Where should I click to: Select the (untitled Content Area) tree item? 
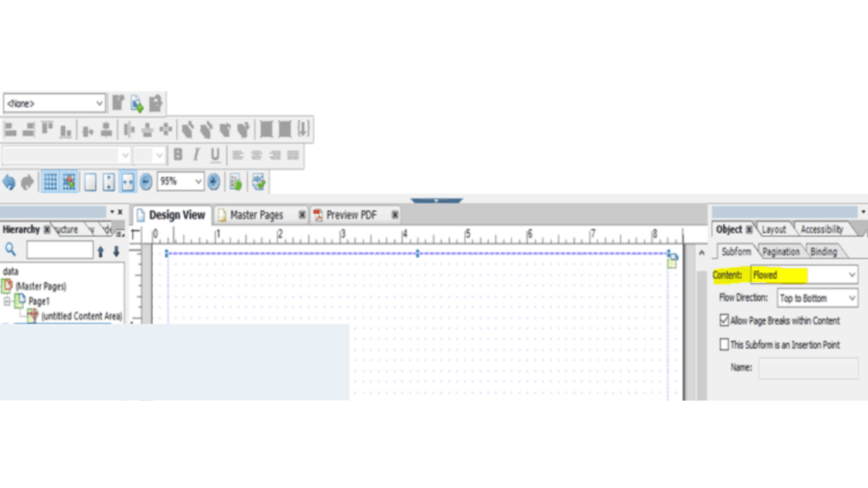click(81, 316)
